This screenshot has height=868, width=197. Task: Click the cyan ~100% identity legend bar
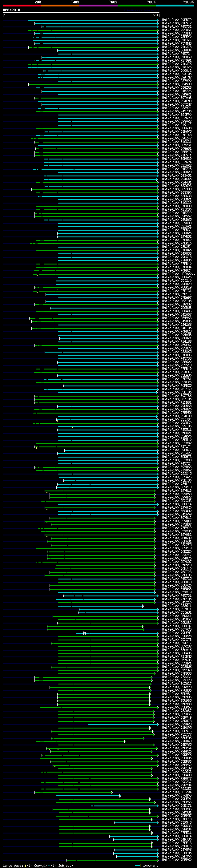click(x=175, y=6)
